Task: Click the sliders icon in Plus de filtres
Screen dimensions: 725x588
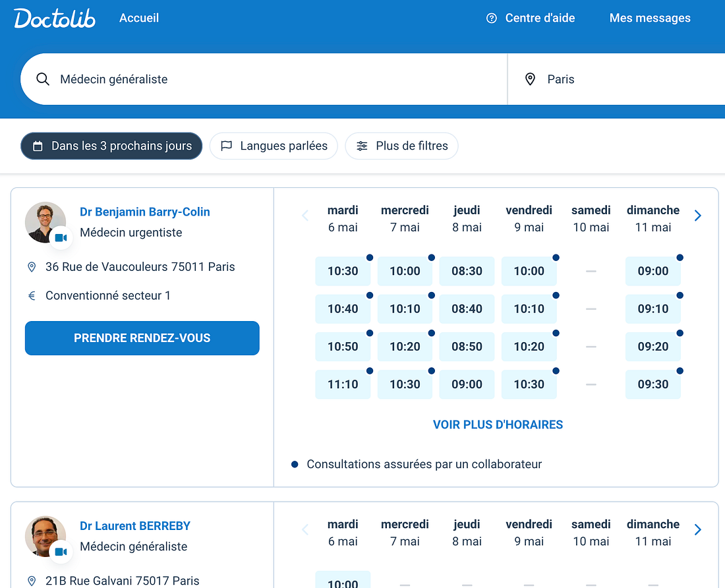Action: pyautogui.click(x=362, y=146)
